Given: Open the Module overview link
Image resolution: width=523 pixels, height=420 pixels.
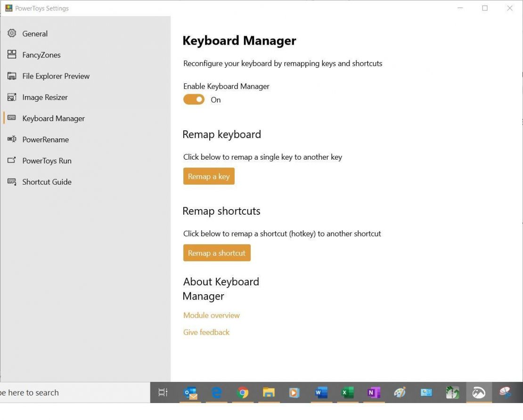Looking at the screenshot, I should pyautogui.click(x=211, y=315).
